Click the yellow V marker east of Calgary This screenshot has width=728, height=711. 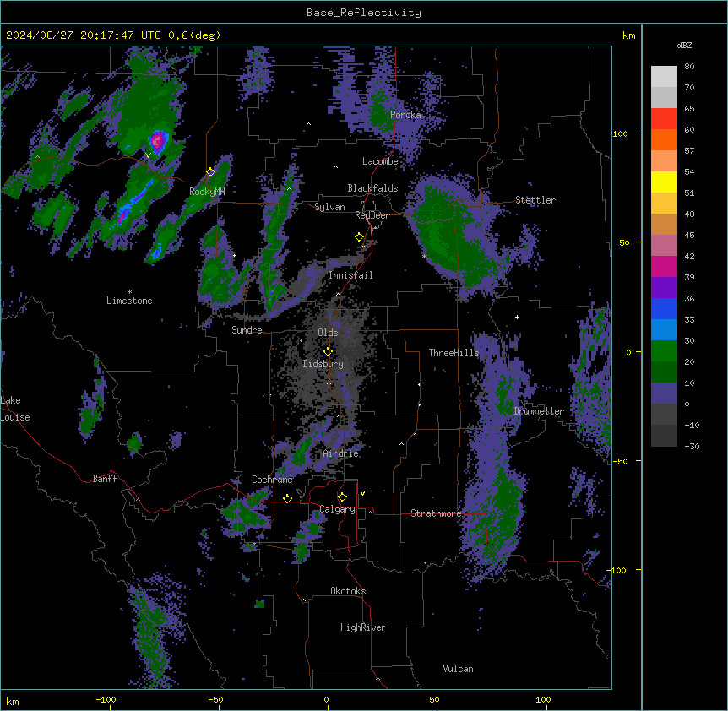(x=362, y=493)
